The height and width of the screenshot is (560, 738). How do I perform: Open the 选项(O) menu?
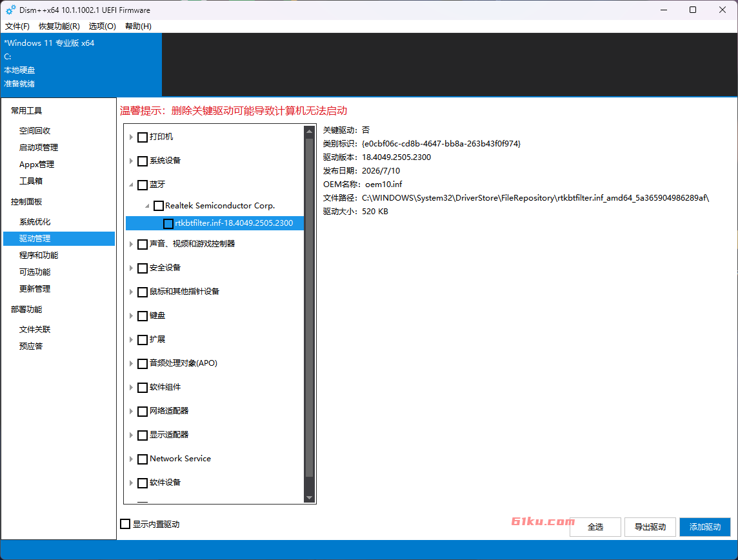pyautogui.click(x=103, y=26)
